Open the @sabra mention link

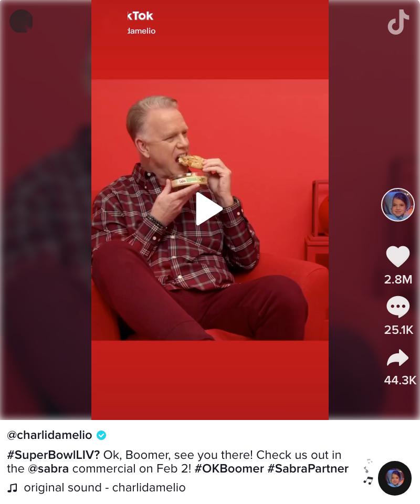coord(48,469)
